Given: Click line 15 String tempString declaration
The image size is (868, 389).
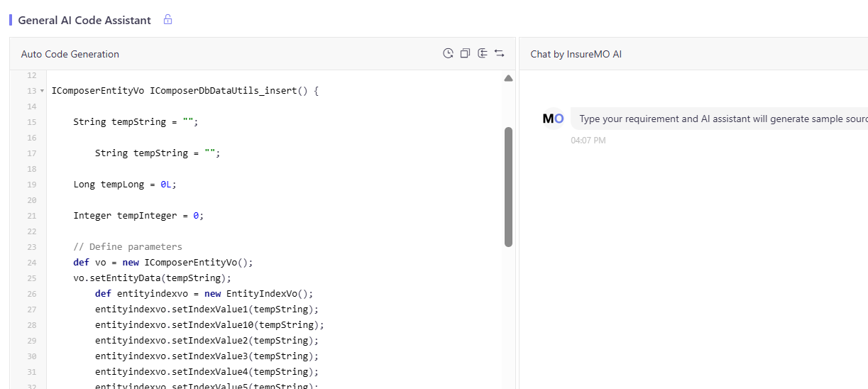Looking at the screenshot, I should (136, 122).
